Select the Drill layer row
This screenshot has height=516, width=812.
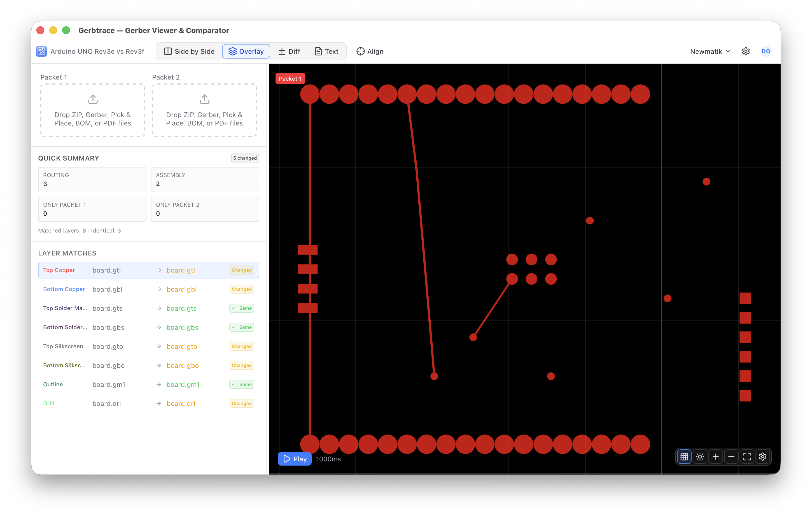[x=148, y=404]
